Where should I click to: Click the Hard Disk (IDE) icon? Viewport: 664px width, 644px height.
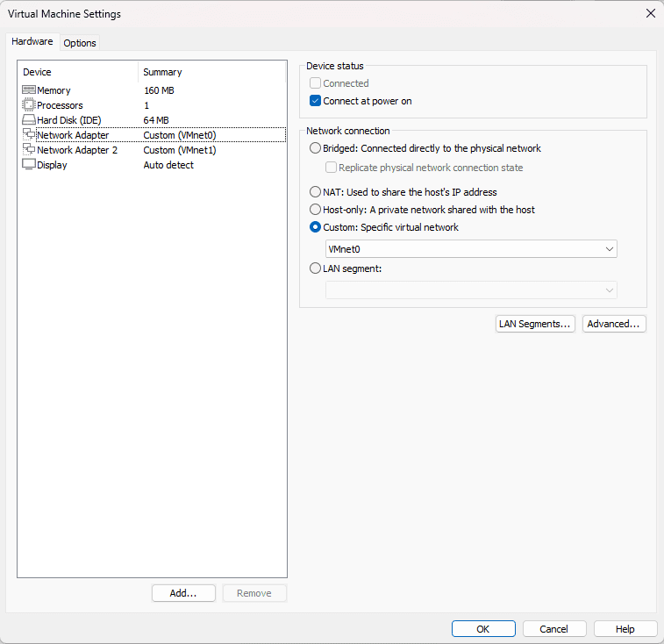pyautogui.click(x=28, y=120)
